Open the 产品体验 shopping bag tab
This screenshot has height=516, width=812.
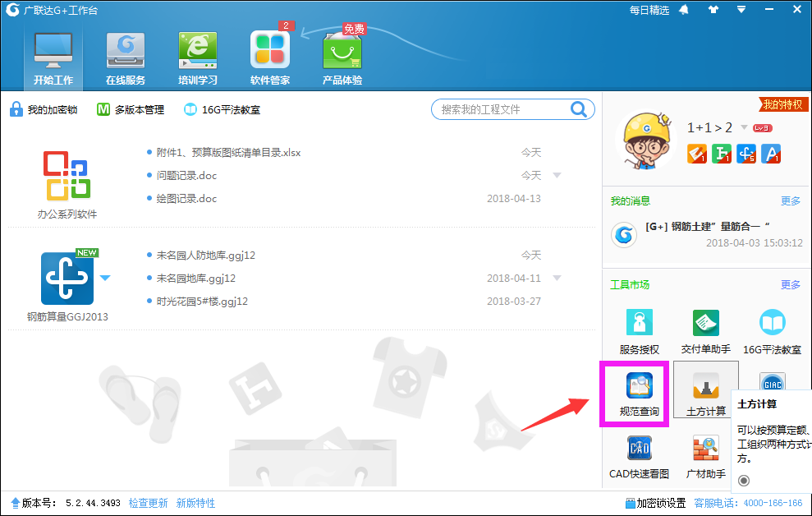[342, 58]
